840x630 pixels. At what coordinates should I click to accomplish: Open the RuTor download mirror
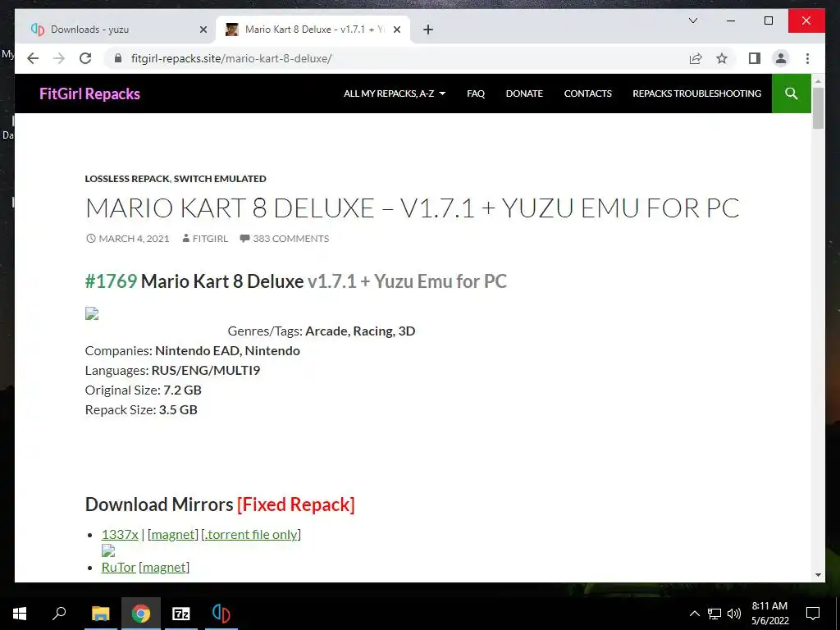118,567
